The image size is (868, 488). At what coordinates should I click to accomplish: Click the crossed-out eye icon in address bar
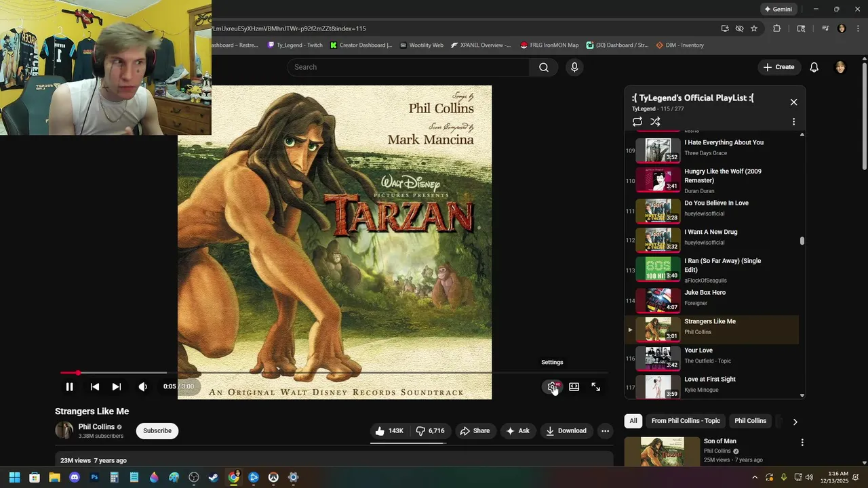pyautogui.click(x=740, y=28)
